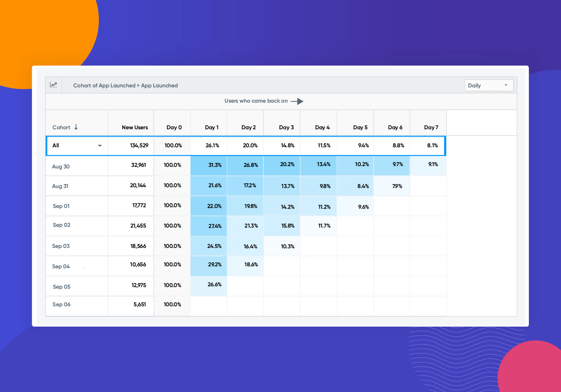Click the Sep 04 cohort row label
The image size is (561, 392).
coord(61,266)
